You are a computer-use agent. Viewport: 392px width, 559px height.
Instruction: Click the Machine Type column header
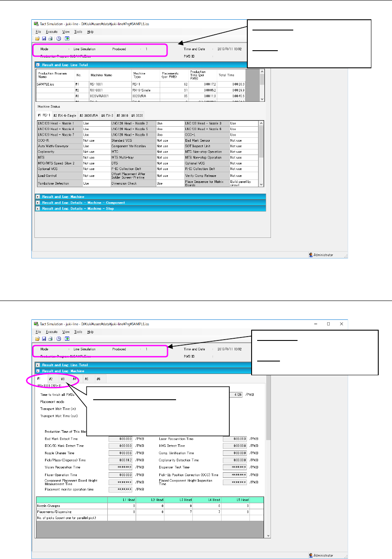(146, 75)
